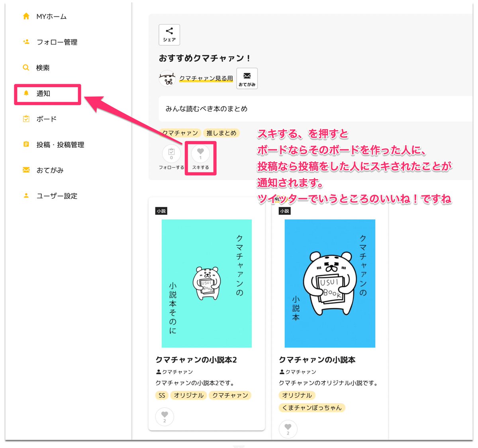The image size is (478, 448).
Task: Open the blue クマチャァンの小説本 cover thumbnail
Action: (x=330, y=283)
